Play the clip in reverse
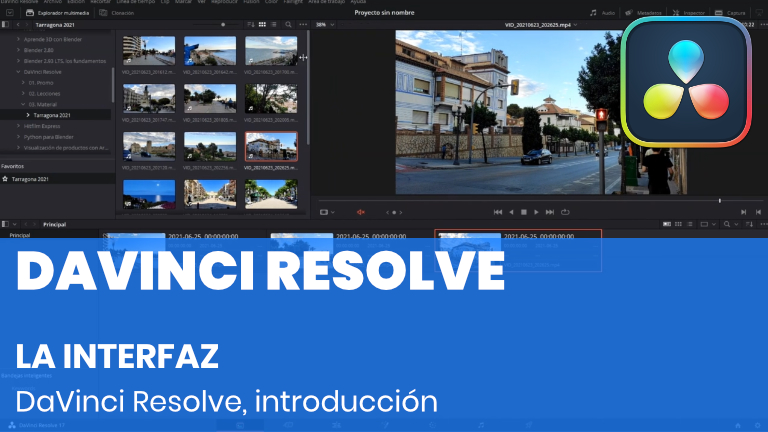 pos(511,212)
